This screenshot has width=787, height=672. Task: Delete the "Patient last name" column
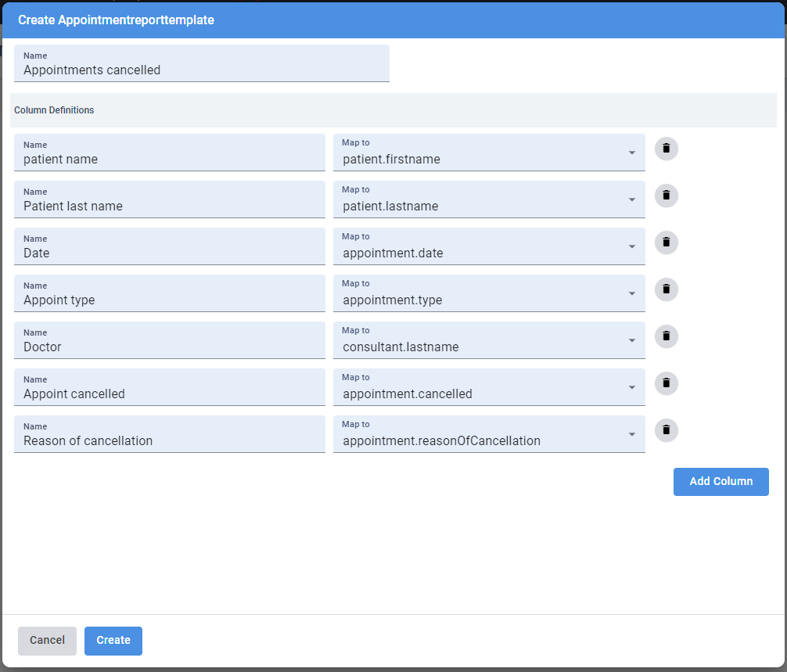pyautogui.click(x=666, y=196)
